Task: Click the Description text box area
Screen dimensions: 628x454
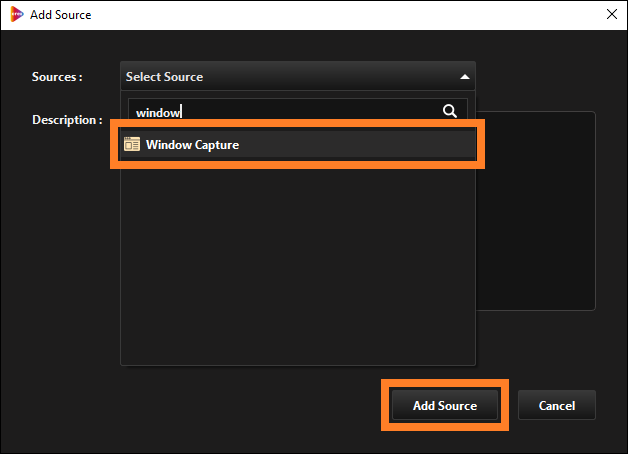Action: [535, 211]
